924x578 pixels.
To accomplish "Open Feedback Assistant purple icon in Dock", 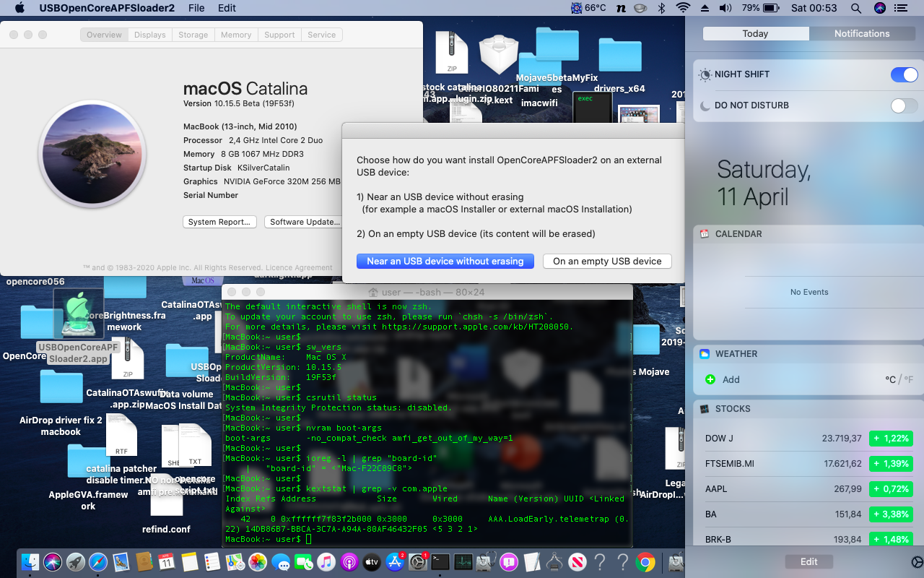I will click(x=509, y=561).
